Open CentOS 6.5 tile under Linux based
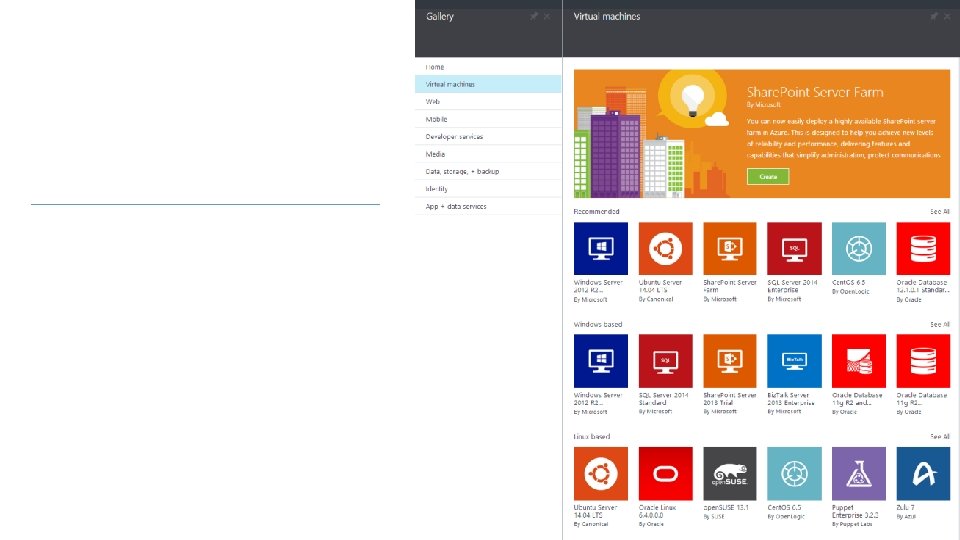The image size is (960, 540). click(794, 473)
